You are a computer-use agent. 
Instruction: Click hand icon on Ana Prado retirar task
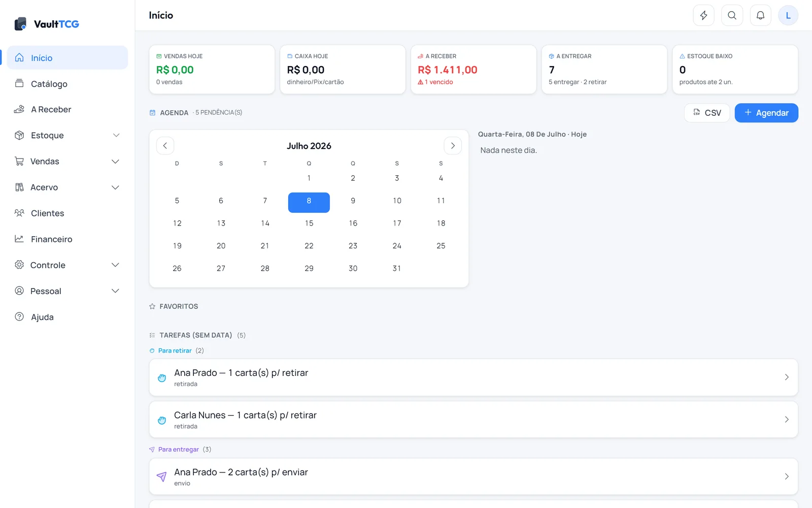coord(162,378)
